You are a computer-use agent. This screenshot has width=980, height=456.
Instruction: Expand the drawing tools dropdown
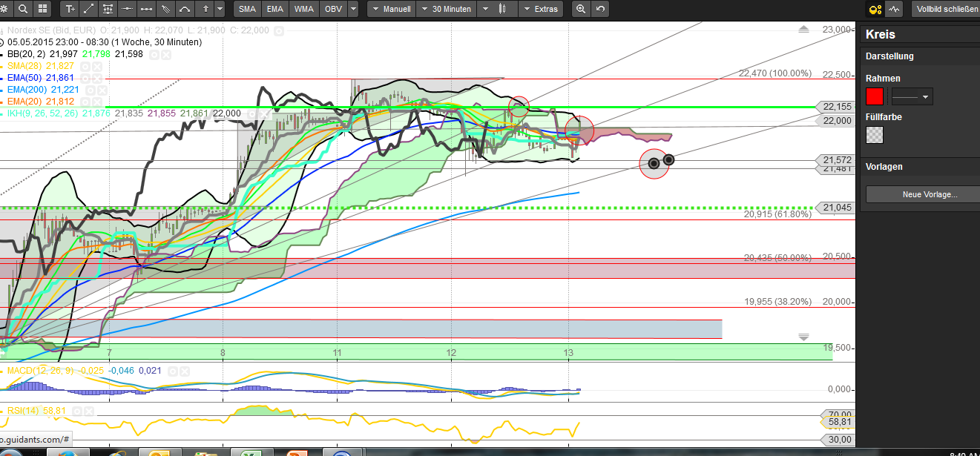[221, 9]
